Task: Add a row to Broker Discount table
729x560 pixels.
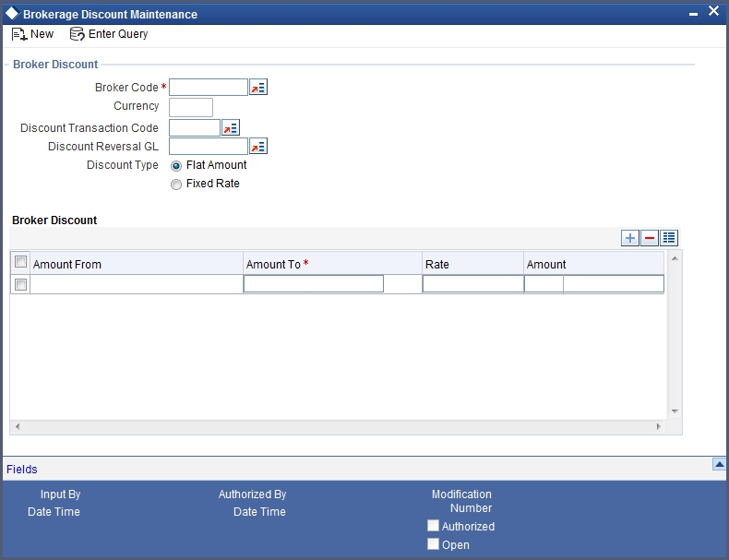Action: 630,238
